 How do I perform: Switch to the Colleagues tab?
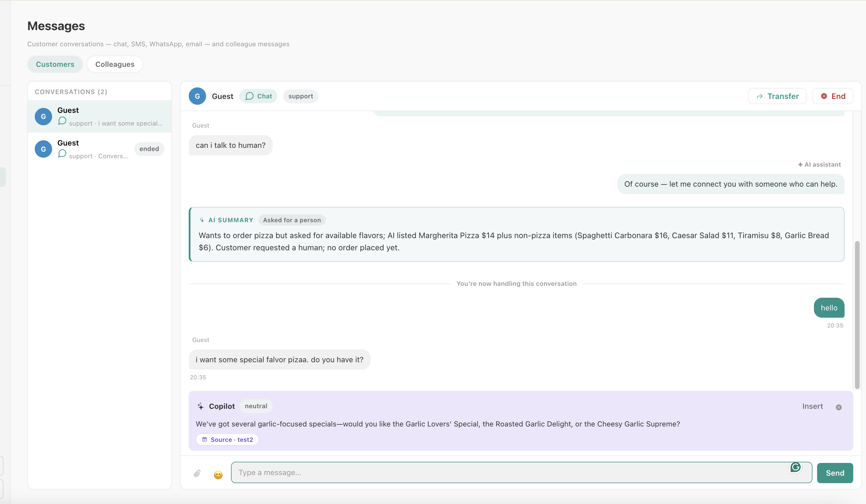115,64
